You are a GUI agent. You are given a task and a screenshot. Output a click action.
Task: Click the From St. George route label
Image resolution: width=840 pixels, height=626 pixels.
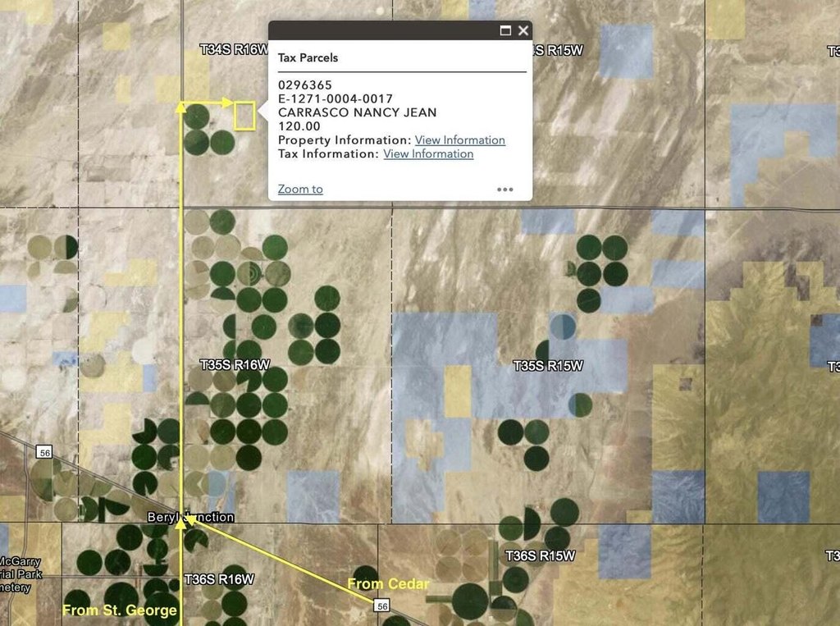click(x=120, y=610)
